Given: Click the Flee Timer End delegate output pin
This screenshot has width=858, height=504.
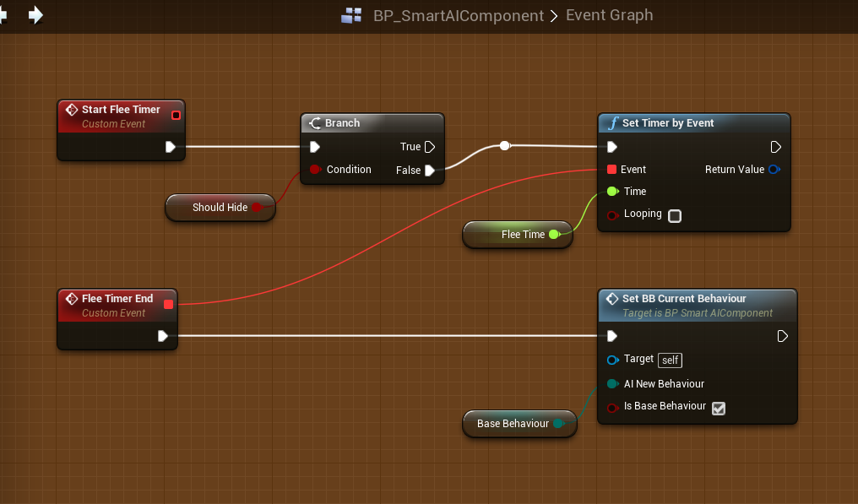Looking at the screenshot, I should pos(169,304).
